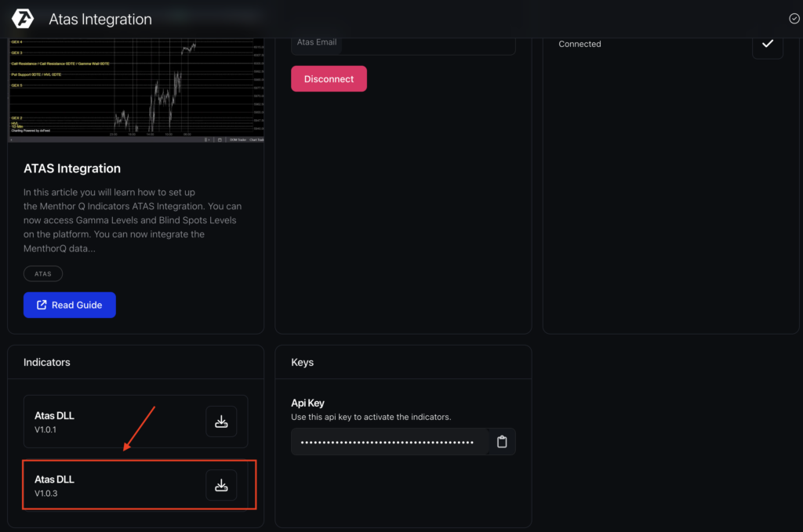Click the V1.0.3 version text
Viewport: 803px width, 532px height.
point(45,494)
